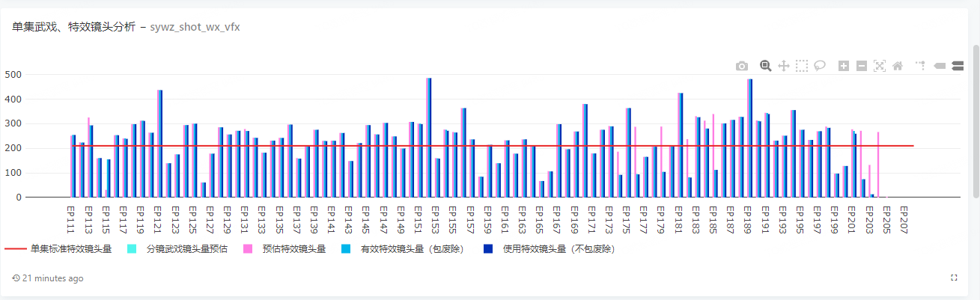Toggle 分镜武戏镜头量预估 legend series

[x=177, y=248]
